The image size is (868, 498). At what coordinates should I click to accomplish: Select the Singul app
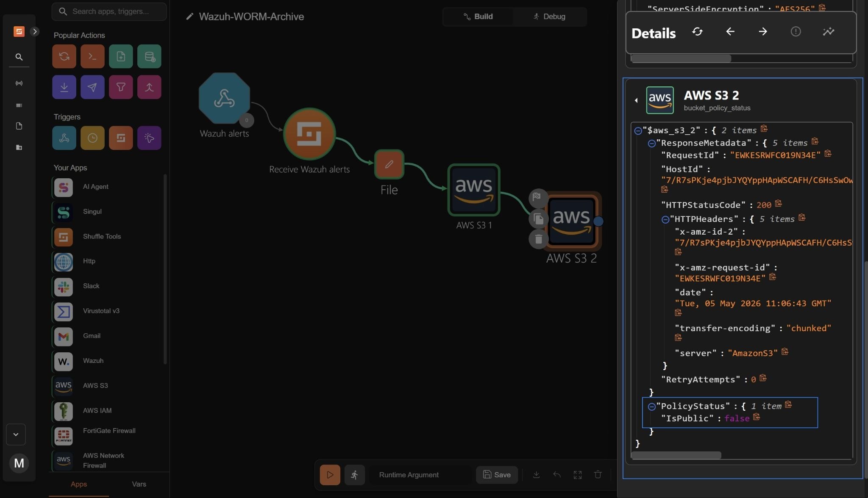[x=107, y=212]
